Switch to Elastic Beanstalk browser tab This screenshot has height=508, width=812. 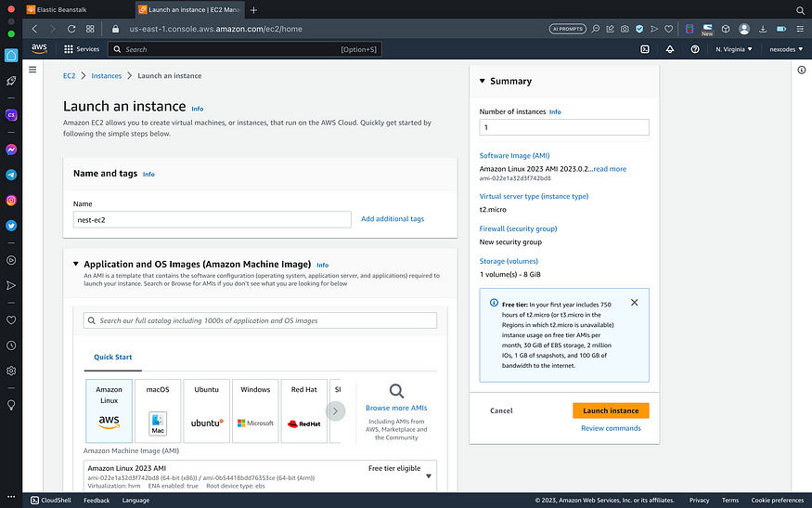[x=78, y=10]
